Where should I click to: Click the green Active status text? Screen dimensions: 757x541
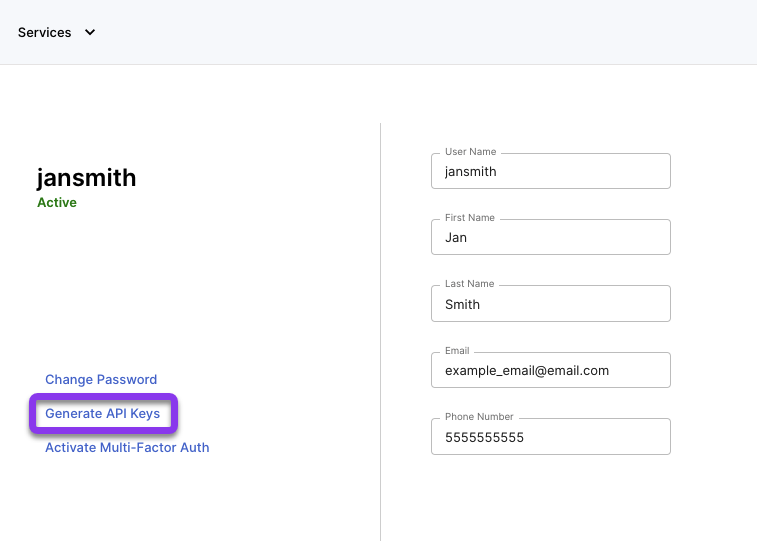(x=57, y=202)
